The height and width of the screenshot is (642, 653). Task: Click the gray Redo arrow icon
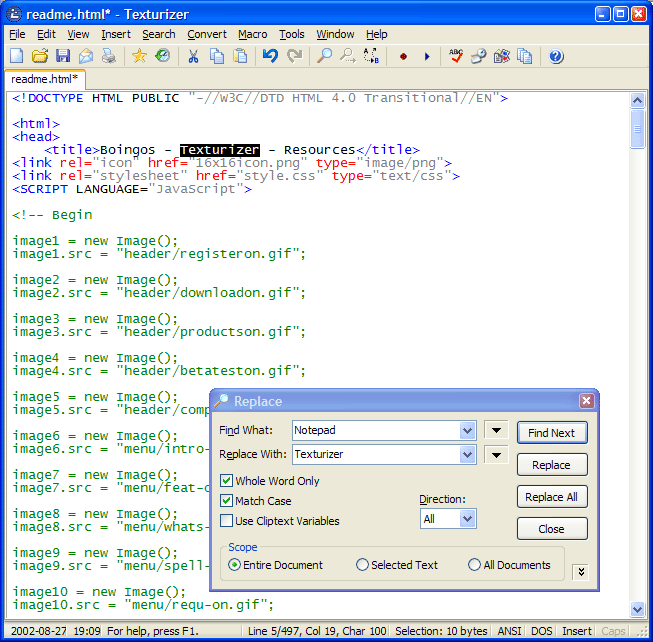pyautogui.click(x=294, y=56)
